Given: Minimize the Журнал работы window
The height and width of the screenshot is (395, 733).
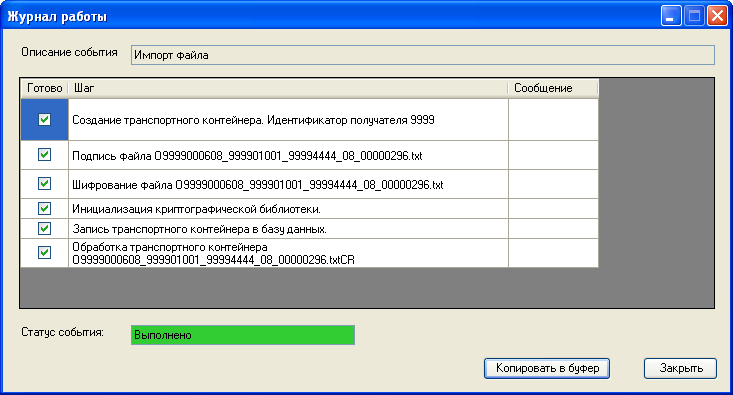Looking at the screenshot, I should [671, 16].
